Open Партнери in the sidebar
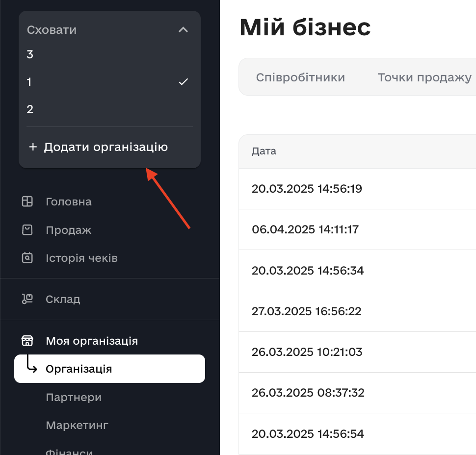Image resolution: width=476 pixels, height=455 pixels. [74, 397]
